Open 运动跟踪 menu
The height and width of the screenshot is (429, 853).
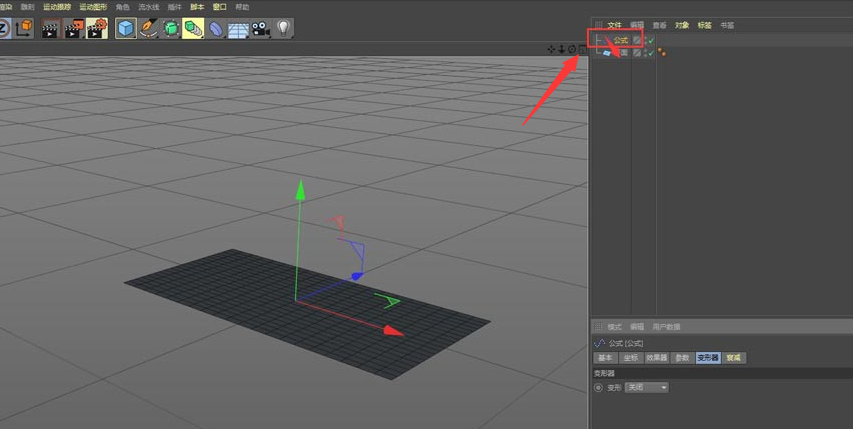pyautogui.click(x=57, y=7)
